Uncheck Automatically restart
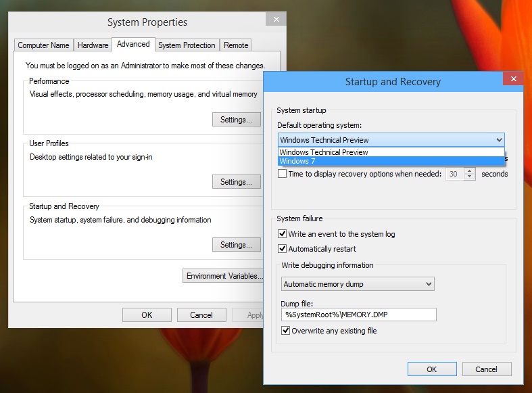 coord(282,249)
